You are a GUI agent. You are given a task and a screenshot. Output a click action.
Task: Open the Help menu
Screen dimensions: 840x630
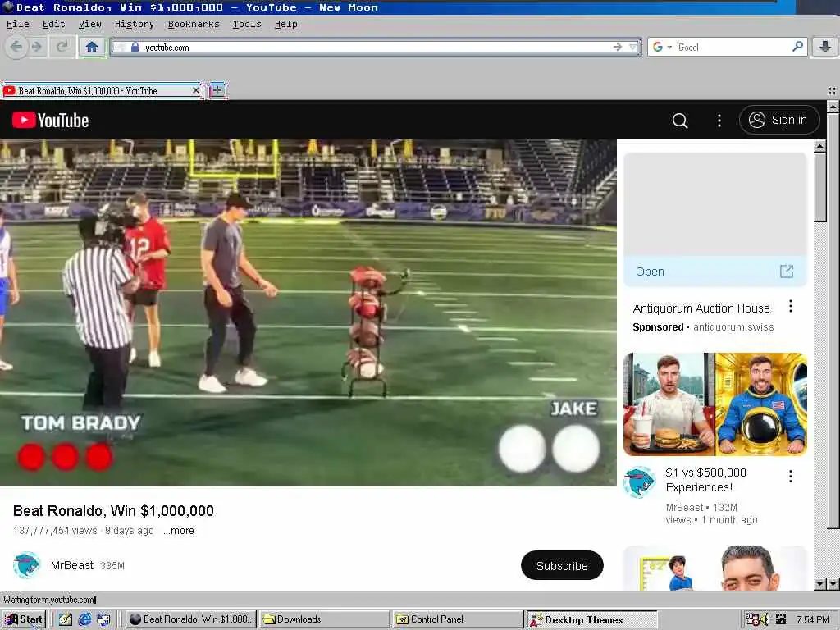285,24
